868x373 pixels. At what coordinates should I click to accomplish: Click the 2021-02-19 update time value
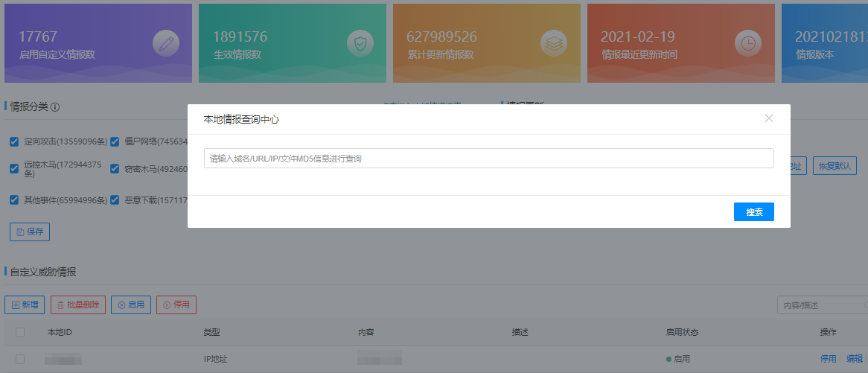pos(638,37)
